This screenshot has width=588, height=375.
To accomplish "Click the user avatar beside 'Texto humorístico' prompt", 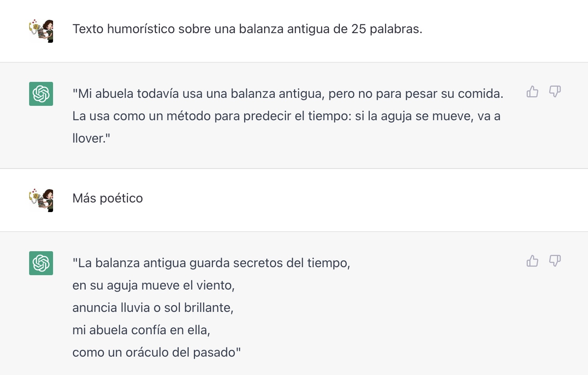I will 41,31.
